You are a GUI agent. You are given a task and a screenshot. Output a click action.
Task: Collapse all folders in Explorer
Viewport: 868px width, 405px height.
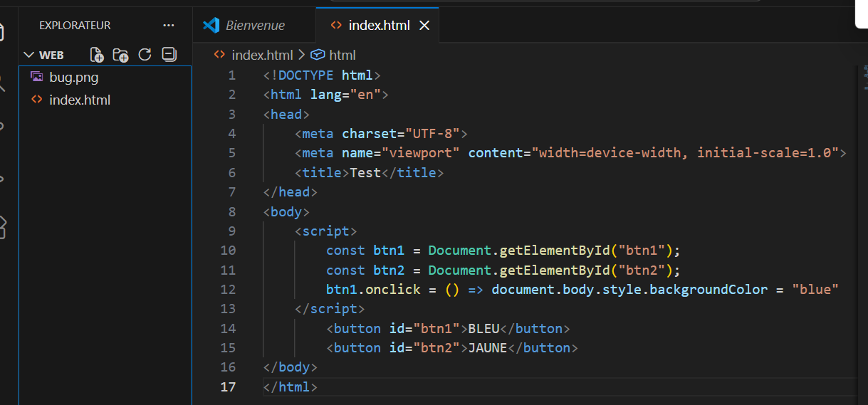click(169, 55)
